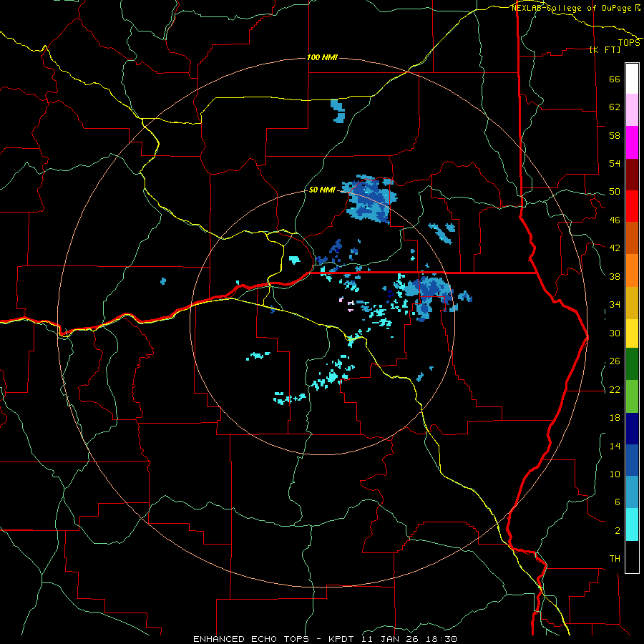Click the legend value 50
This screenshot has width=644, height=644.
coord(615,192)
